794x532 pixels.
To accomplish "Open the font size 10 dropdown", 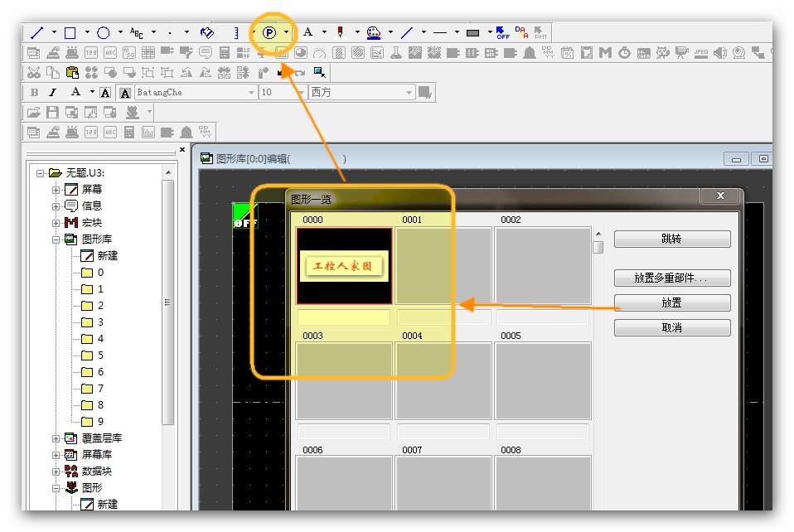I will tap(301, 92).
